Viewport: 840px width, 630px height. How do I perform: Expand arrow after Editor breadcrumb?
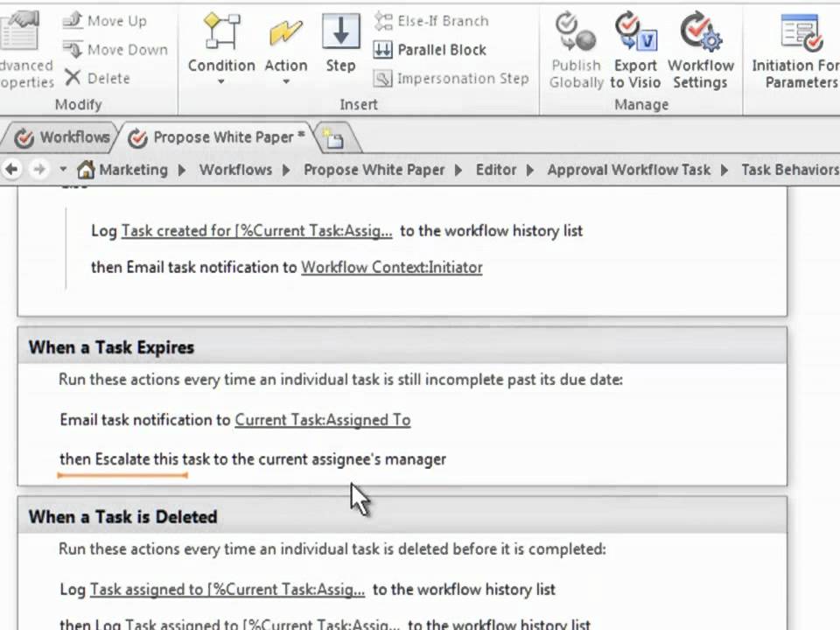coord(530,171)
